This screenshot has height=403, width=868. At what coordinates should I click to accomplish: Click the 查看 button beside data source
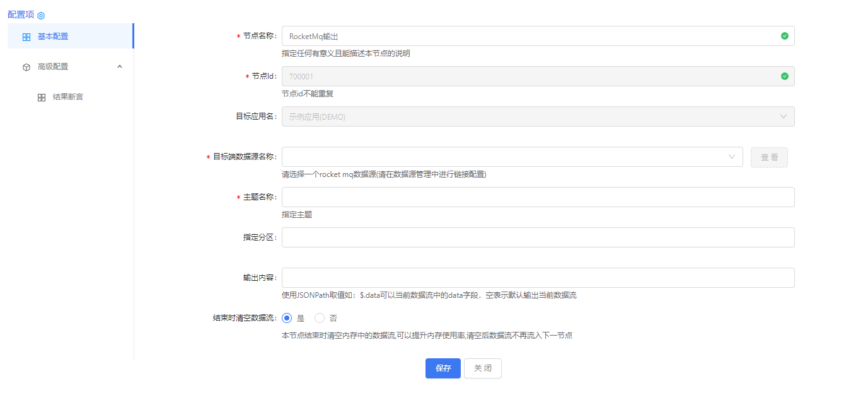(769, 157)
